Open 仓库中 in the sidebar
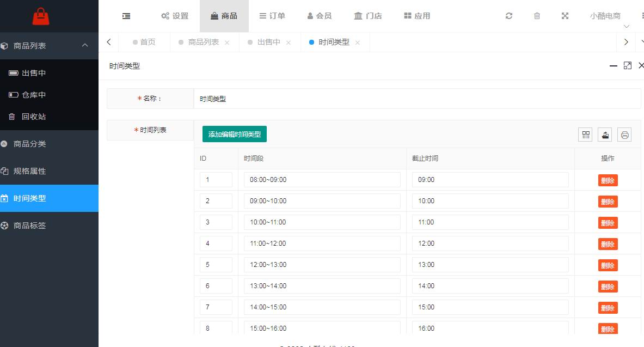Viewport: 644px width, 347px height. [50, 95]
